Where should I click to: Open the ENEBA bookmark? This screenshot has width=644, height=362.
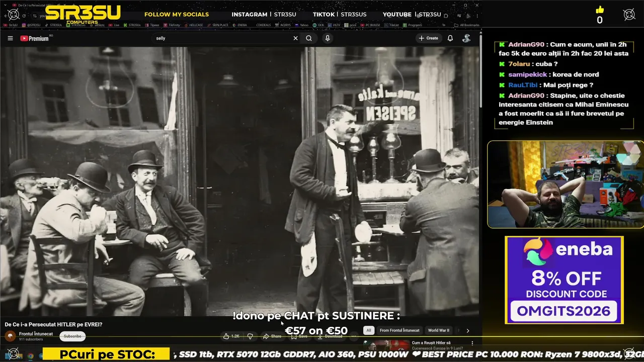click(x=240, y=25)
